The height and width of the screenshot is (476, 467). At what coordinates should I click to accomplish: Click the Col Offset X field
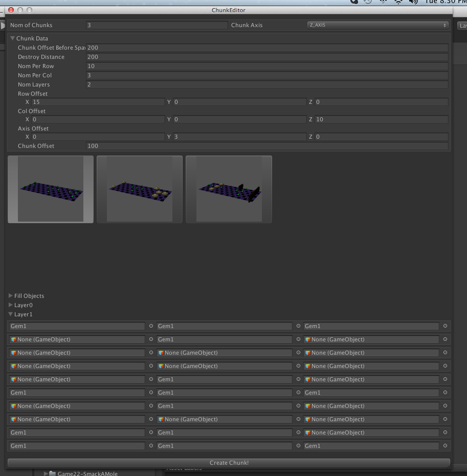(x=98, y=119)
